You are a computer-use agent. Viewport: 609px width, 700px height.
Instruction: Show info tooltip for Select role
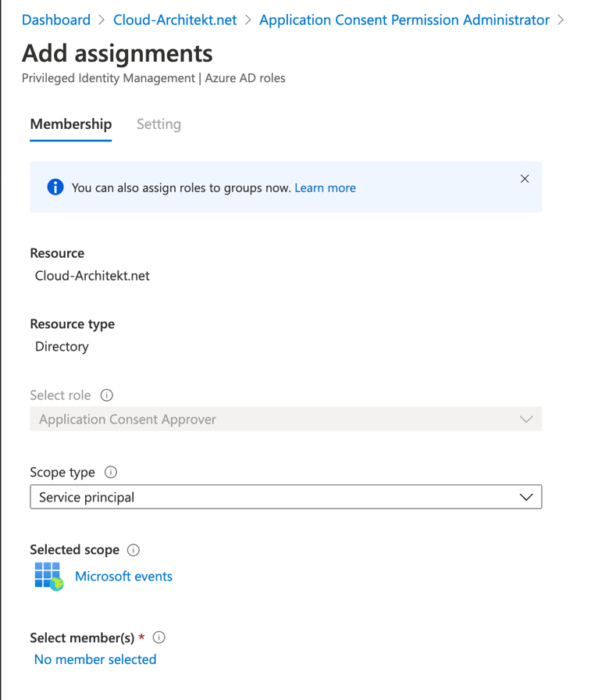[x=107, y=395]
